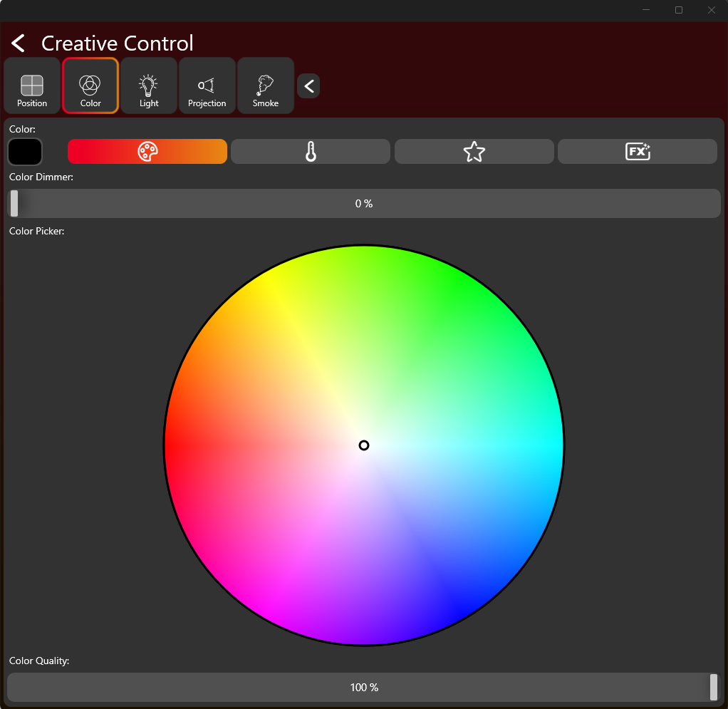The image size is (728, 709).
Task: Open the Light bulb tab
Action: tap(149, 86)
